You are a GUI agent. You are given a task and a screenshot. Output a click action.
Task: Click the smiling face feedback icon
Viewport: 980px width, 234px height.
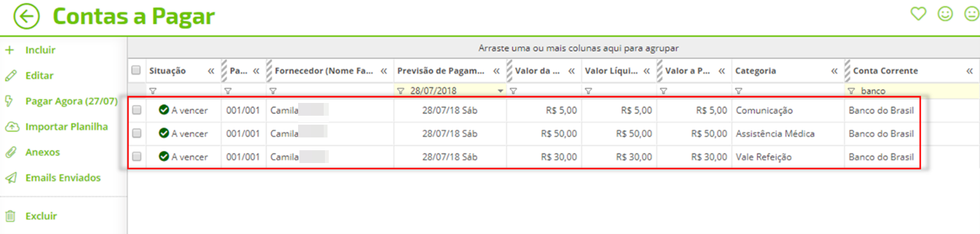click(x=945, y=13)
